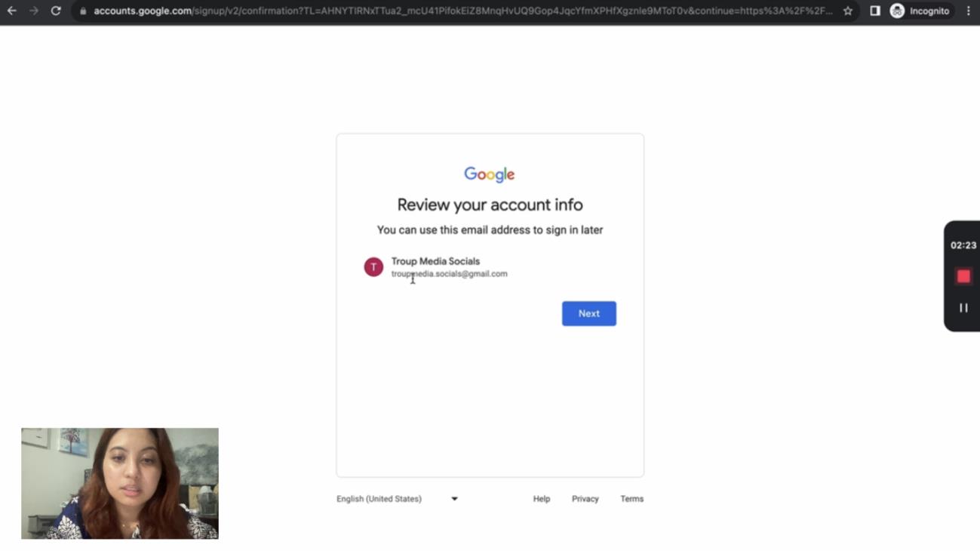This screenshot has width=980, height=551.
Task: Stop the screen recording
Action: (963, 277)
